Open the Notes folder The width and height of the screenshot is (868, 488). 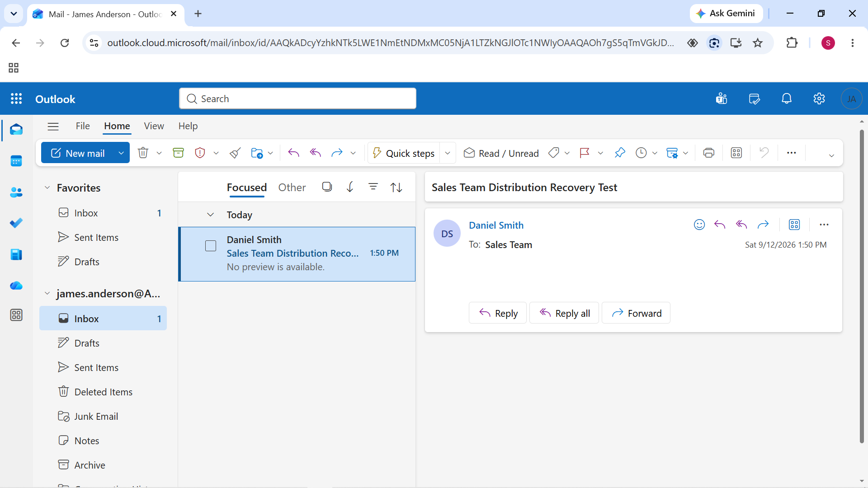tap(103, 441)
